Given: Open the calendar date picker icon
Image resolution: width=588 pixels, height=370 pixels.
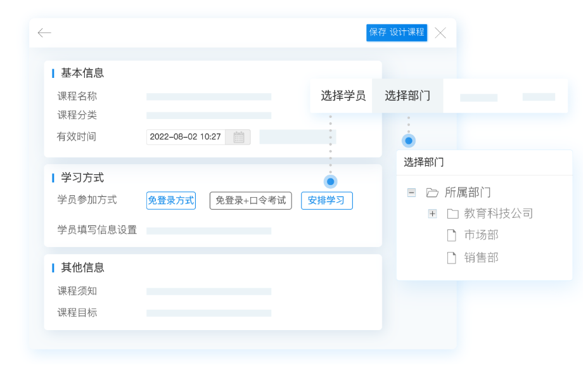Looking at the screenshot, I should pos(239,137).
